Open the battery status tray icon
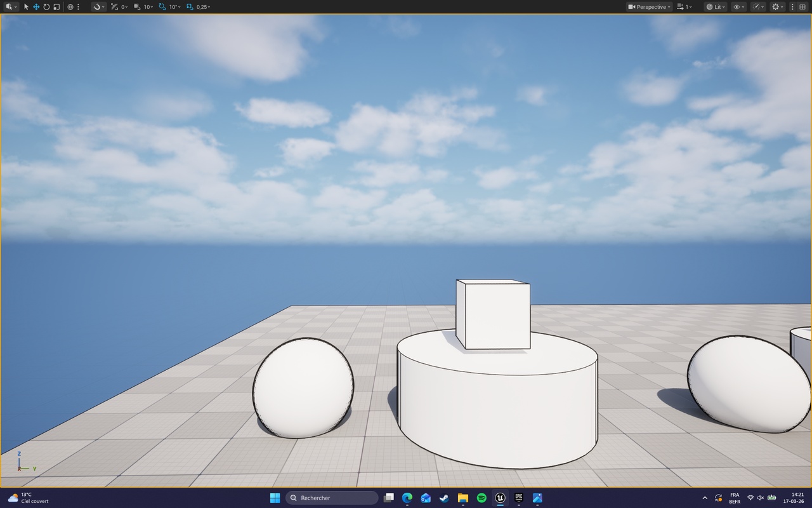The width and height of the screenshot is (812, 508). [x=772, y=498]
